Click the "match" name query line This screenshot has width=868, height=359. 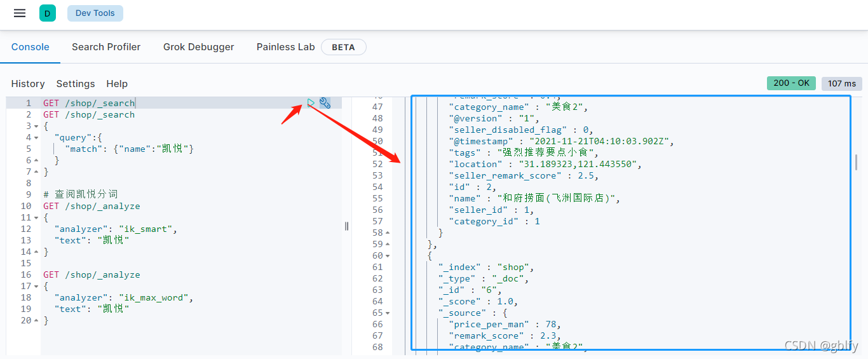pyautogui.click(x=130, y=149)
